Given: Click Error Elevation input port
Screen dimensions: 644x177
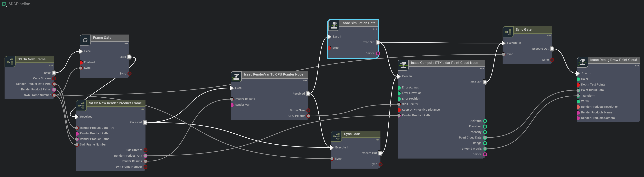Looking at the screenshot, I should (399, 93).
